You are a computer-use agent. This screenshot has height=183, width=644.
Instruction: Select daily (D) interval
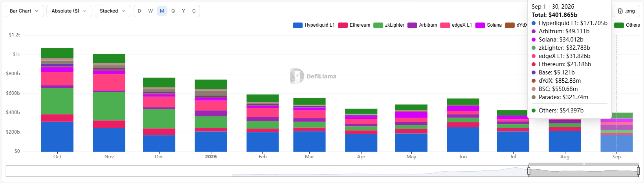tap(139, 11)
